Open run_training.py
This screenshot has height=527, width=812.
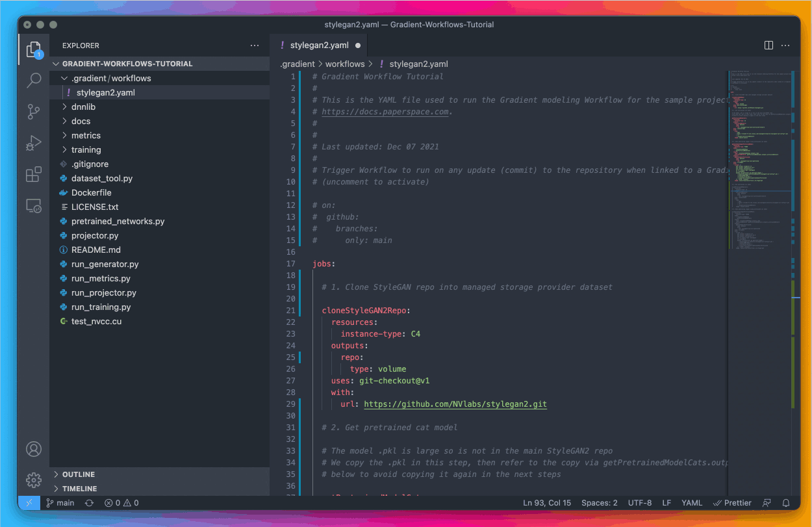(160, 307)
